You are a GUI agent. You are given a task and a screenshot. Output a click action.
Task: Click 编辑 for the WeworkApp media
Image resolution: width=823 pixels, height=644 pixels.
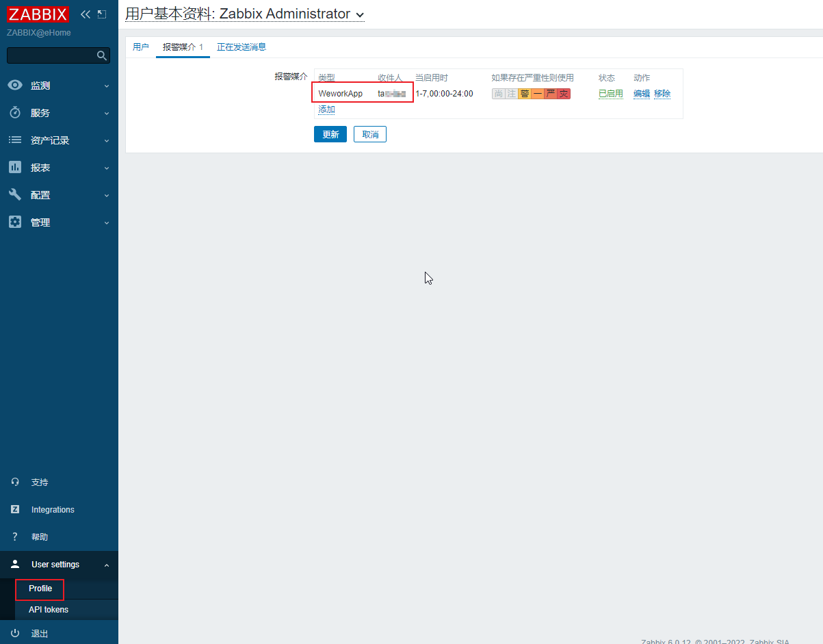tap(642, 94)
